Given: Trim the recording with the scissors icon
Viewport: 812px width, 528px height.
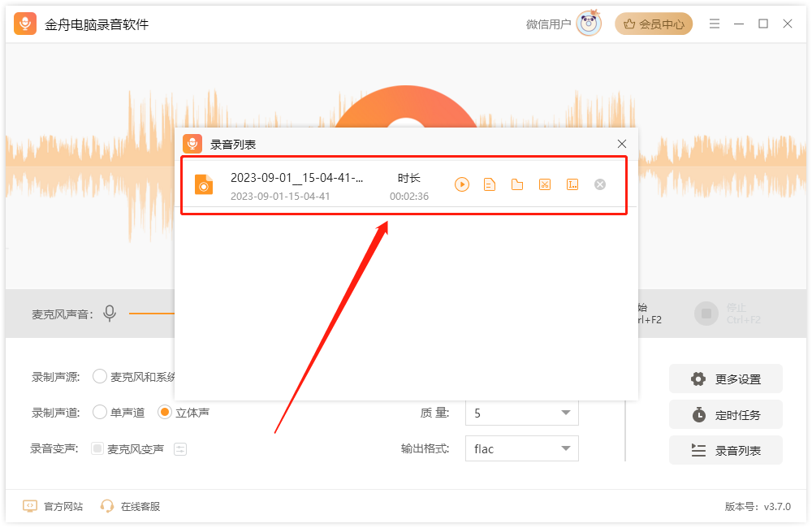Looking at the screenshot, I should point(544,184).
